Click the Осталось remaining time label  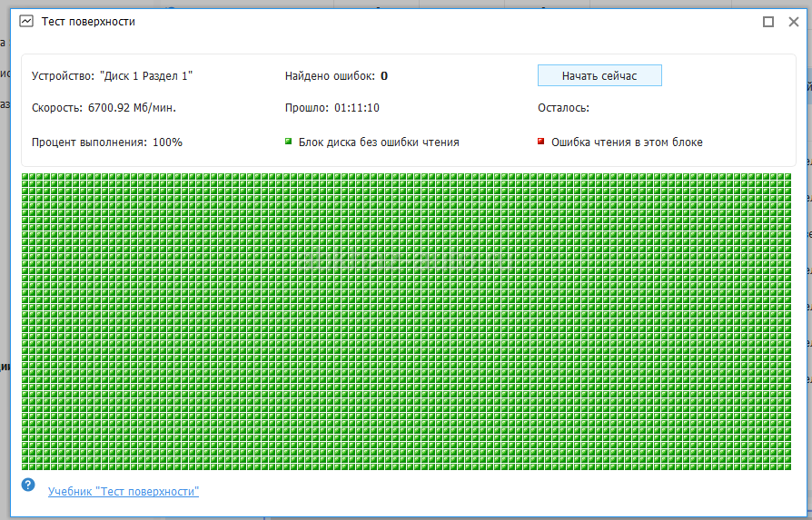(563, 108)
